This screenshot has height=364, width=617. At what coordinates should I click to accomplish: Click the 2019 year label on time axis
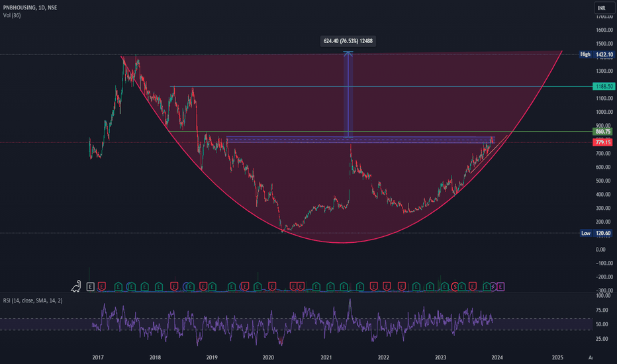click(x=212, y=357)
